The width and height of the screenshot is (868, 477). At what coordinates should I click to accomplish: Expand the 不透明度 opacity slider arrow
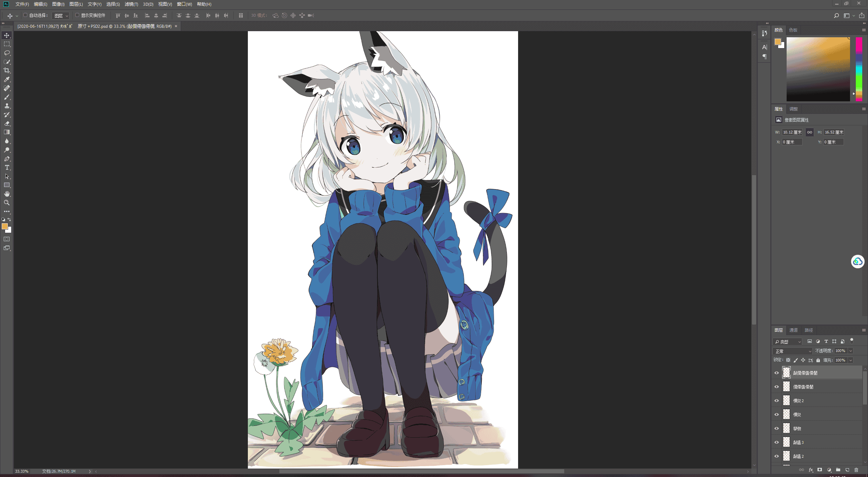coord(850,351)
